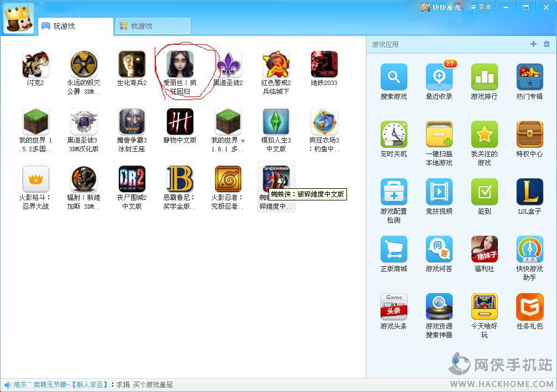Launch 辐射：新维加斯 game icon
The image size is (557, 392).
click(84, 179)
